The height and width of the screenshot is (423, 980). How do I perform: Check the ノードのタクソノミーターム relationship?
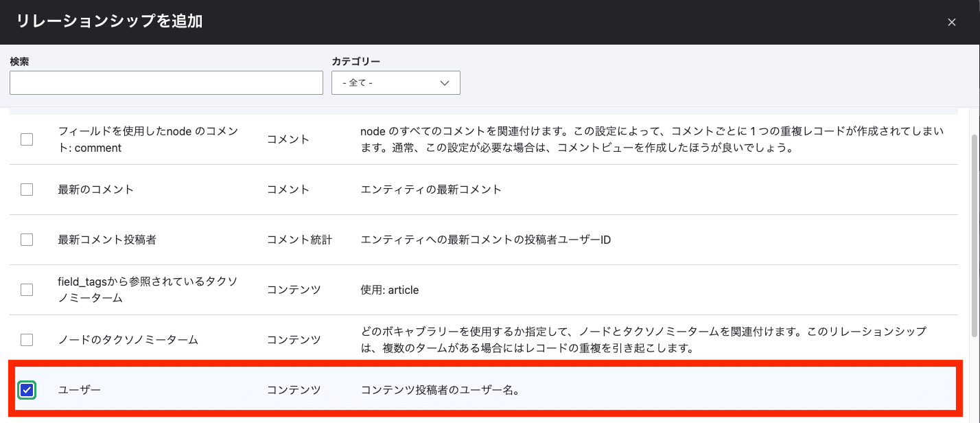coord(27,339)
